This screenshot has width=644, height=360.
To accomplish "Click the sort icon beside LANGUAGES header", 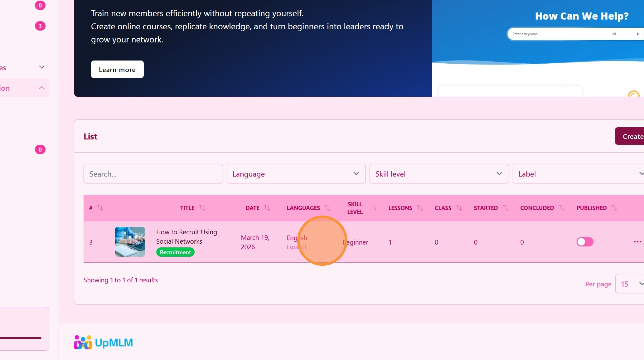I will pos(327,208).
